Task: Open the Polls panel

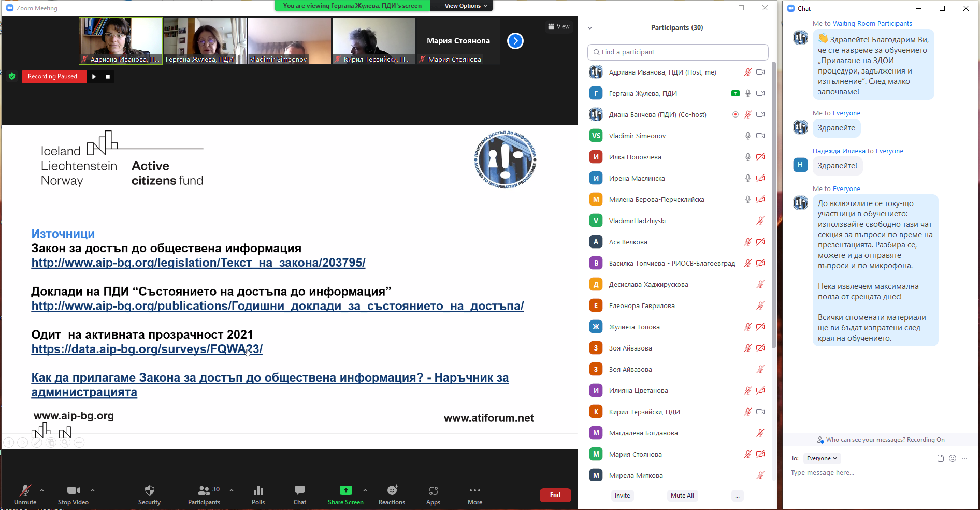Action: (258, 493)
